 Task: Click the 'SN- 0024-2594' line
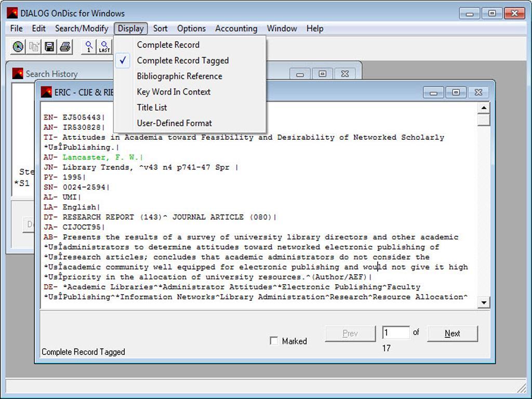(76, 187)
